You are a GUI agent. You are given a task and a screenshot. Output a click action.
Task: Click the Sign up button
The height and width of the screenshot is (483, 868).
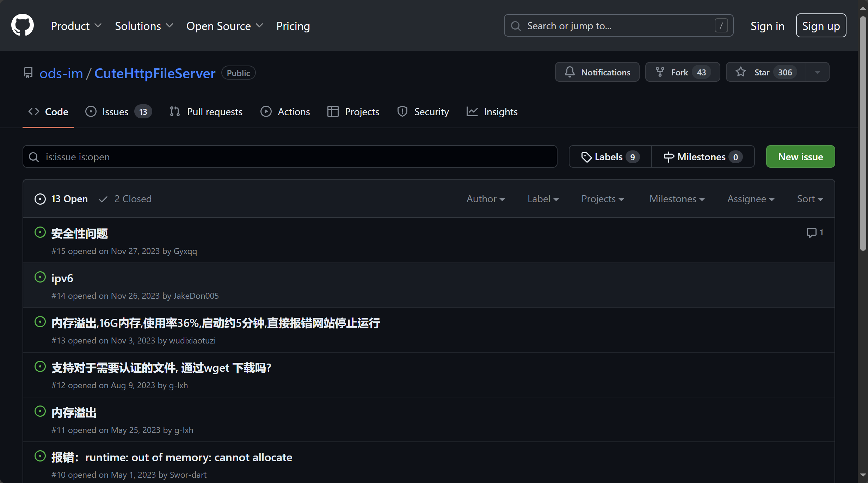[x=821, y=25]
